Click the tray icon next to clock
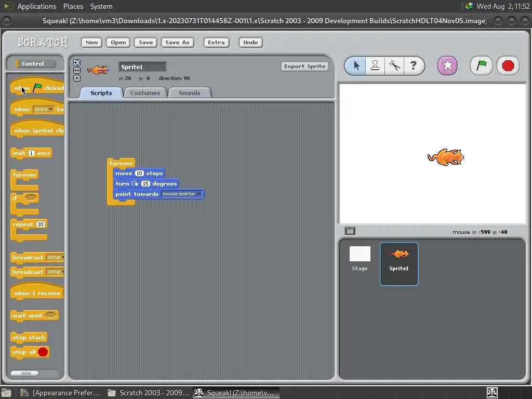Screen dimensions: 532x399 pyautogui.click(x=469, y=6)
